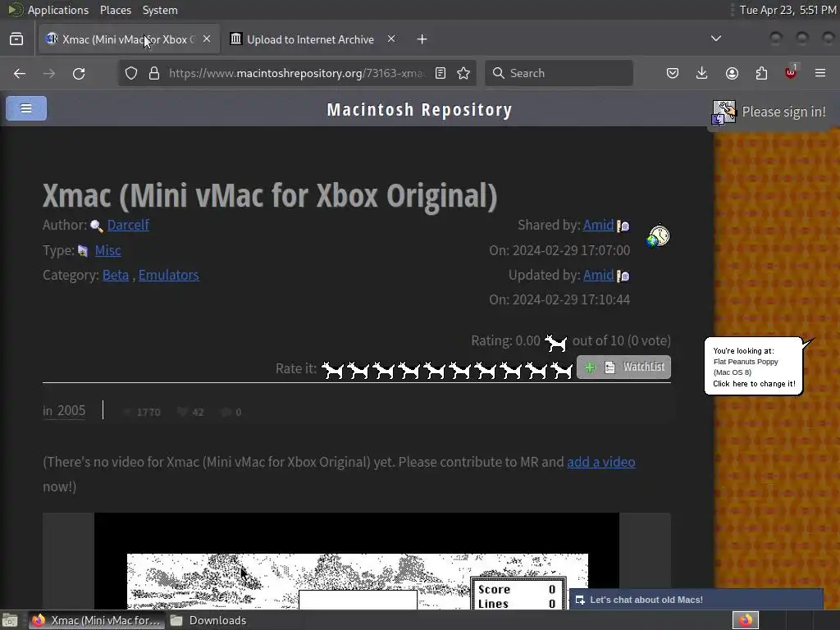Toggle reader view icon
The width and height of the screenshot is (840, 630).
coord(441,73)
